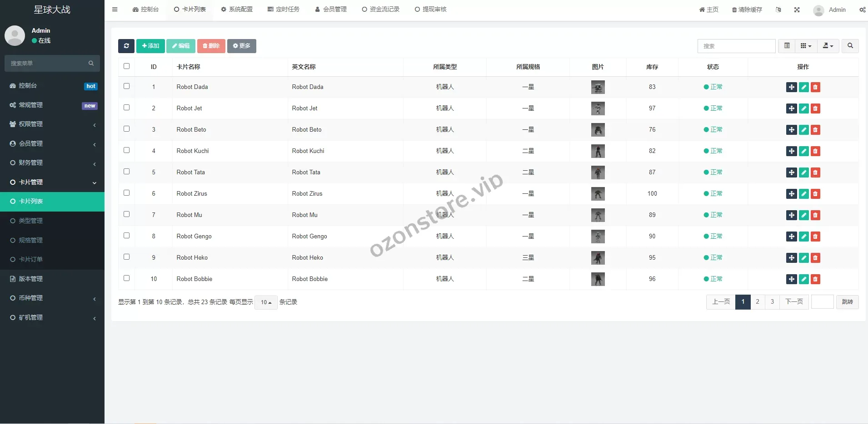Expand the 权限管理 sidebar menu
Viewport: 868px width, 424px height.
point(52,124)
